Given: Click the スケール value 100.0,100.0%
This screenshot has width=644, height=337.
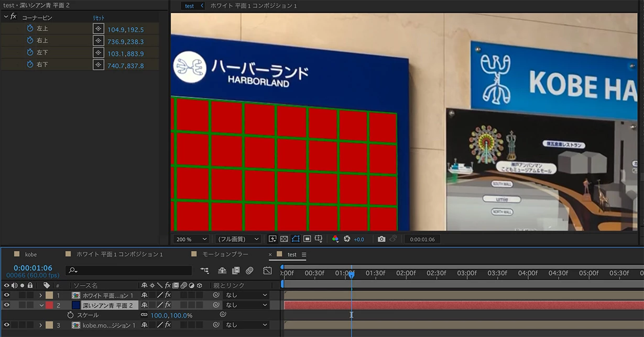Looking at the screenshot, I should point(171,316).
